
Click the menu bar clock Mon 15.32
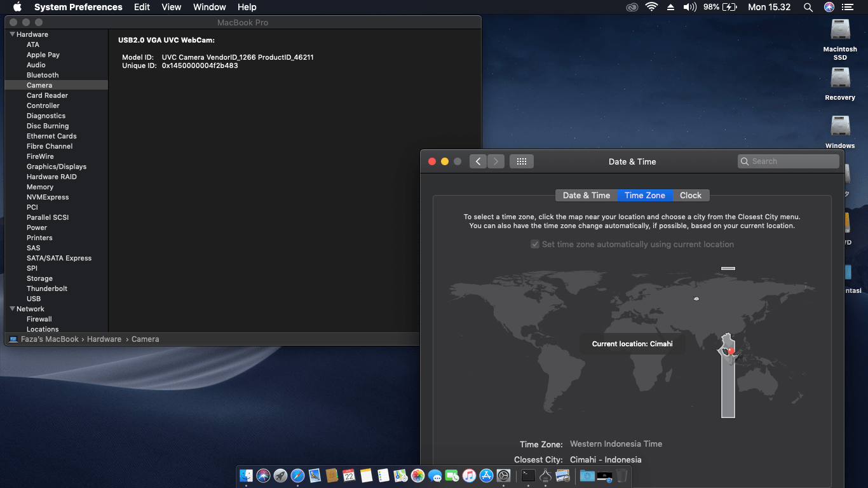(769, 7)
